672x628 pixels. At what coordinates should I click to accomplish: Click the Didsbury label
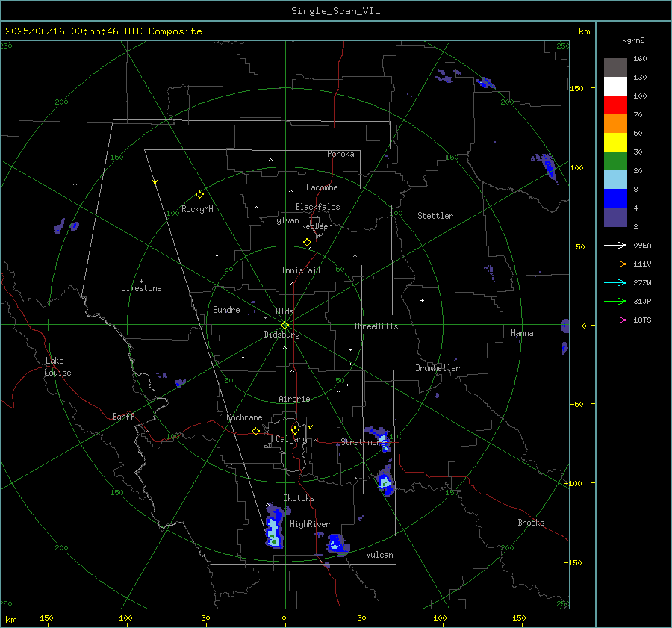tap(281, 335)
